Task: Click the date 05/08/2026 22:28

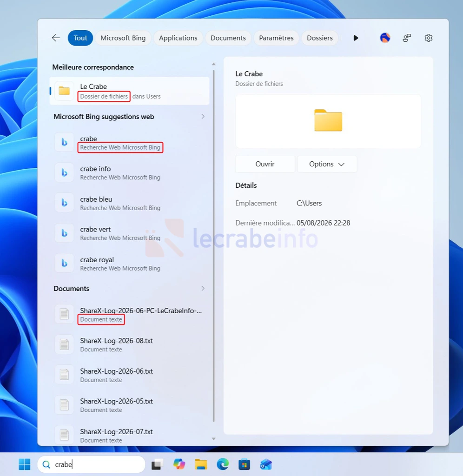Action: 324,223
